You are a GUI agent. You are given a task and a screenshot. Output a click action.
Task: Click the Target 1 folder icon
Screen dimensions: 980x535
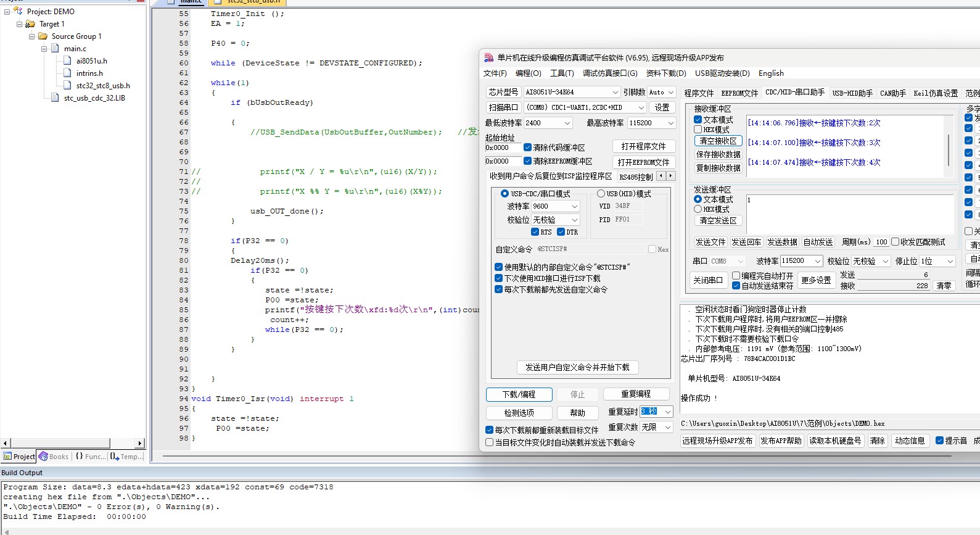[30, 24]
